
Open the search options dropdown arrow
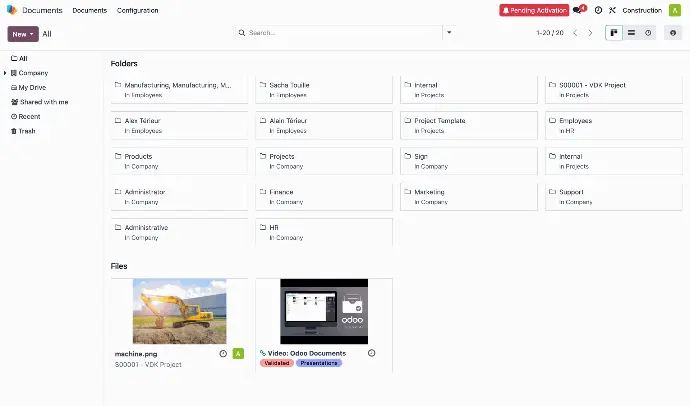(448, 33)
